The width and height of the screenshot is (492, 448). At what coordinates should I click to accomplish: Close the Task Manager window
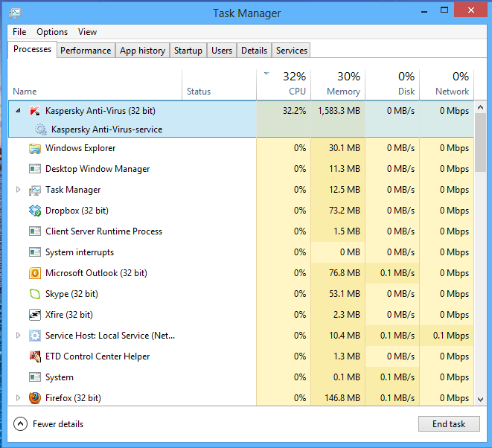[x=470, y=10]
